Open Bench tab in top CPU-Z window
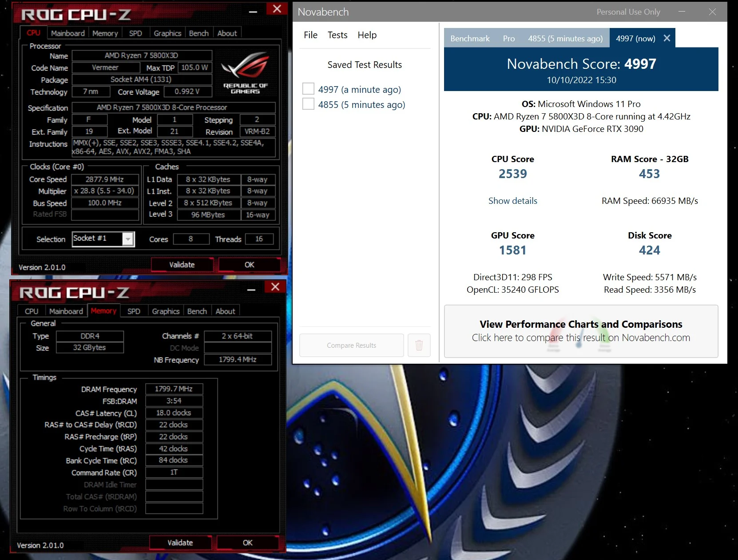 [x=198, y=33]
